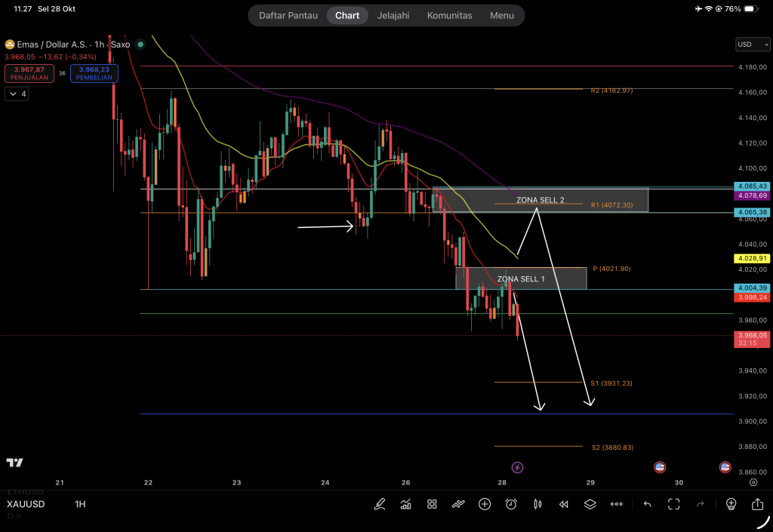Tap the plus circle add icon
Viewport: 773px width, 532px height.
click(x=485, y=504)
